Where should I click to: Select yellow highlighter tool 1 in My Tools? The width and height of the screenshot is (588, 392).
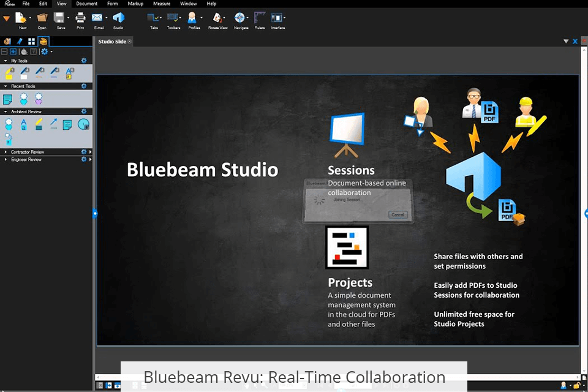(x=9, y=73)
